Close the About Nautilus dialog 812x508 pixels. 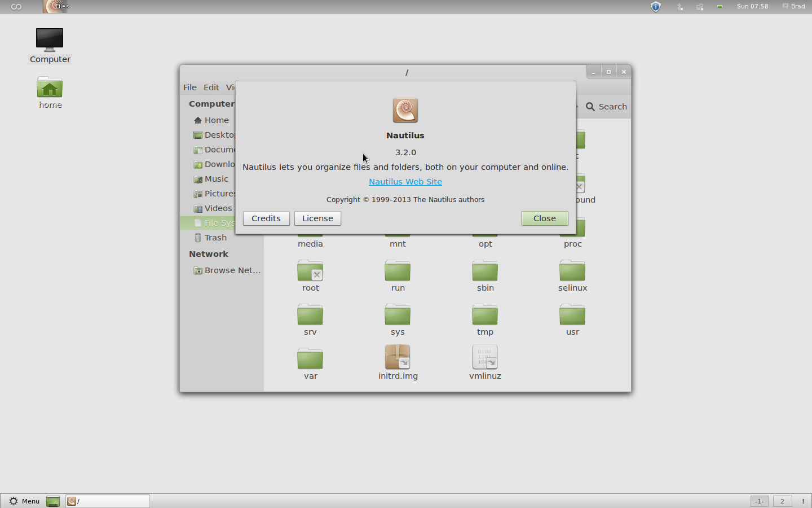545,218
